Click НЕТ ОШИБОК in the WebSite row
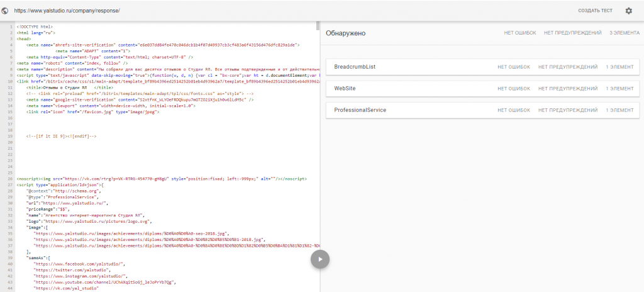The width and height of the screenshot is (644, 292). 514,89
